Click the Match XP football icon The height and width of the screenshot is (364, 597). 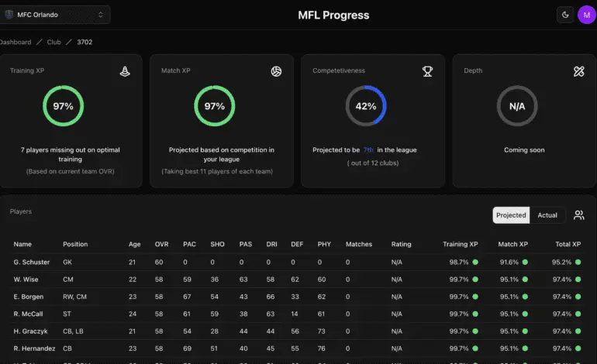[x=277, y=71]
